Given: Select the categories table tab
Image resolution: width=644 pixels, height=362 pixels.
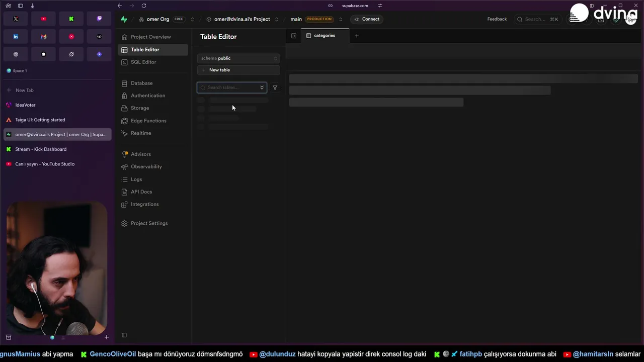Looking at the screenshot, I should [x=325, y=36].
